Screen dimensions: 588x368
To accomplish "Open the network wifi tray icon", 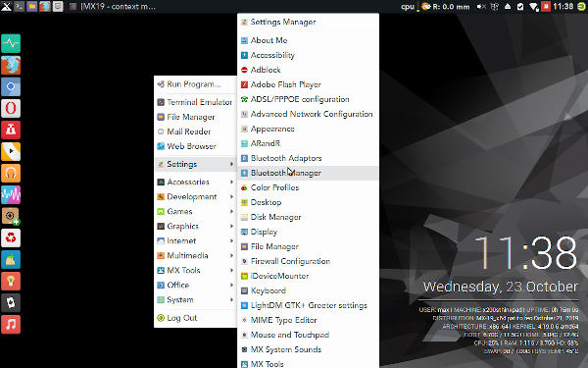I will click(534, 7).
